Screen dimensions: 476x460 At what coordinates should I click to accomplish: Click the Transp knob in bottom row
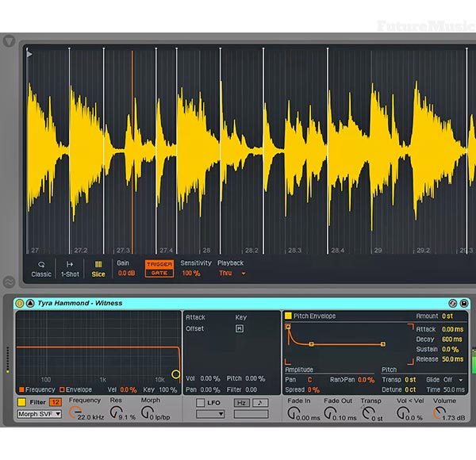pyautogui.click(x=368, y=413)
